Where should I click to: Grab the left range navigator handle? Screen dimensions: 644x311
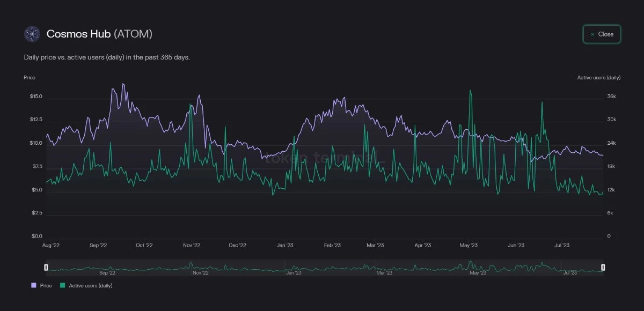coord(46,267)
